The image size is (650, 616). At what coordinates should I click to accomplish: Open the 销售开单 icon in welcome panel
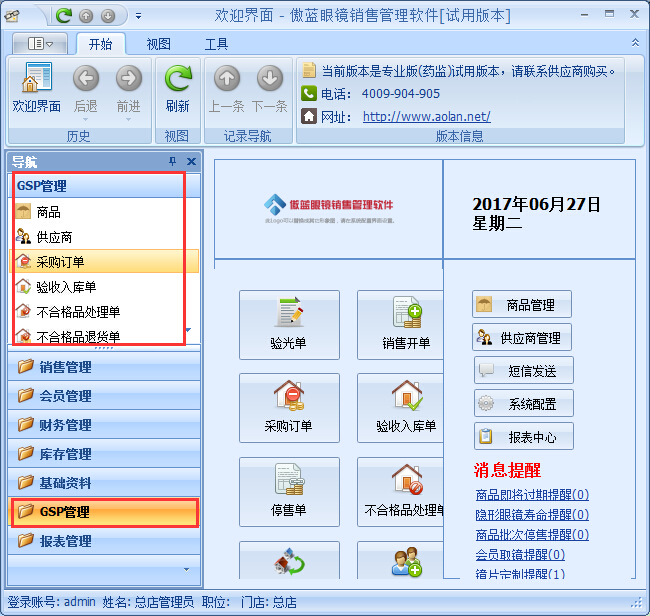[406, 314]
